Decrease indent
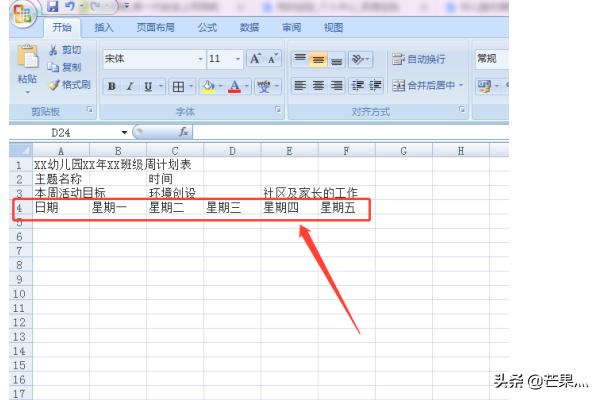Image resolution: width=600 pixels, height=400 pixels. pyautogui.click(x=358, y=85)
